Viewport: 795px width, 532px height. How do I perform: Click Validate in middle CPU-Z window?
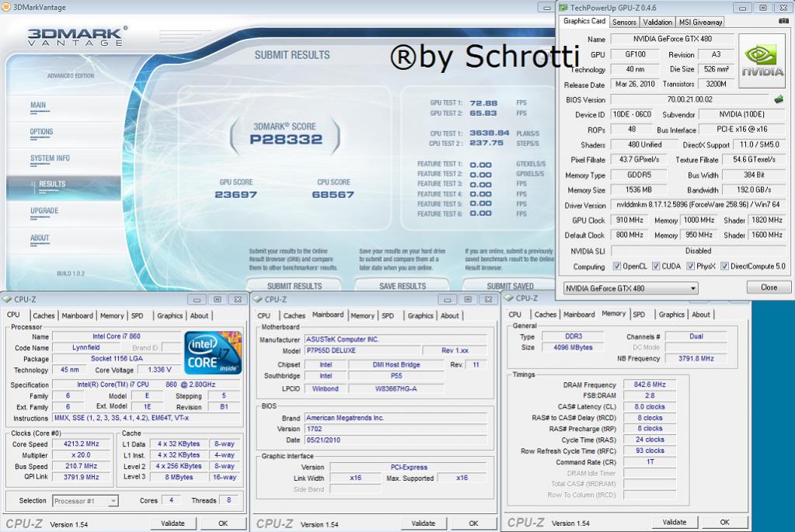point(424,523)
